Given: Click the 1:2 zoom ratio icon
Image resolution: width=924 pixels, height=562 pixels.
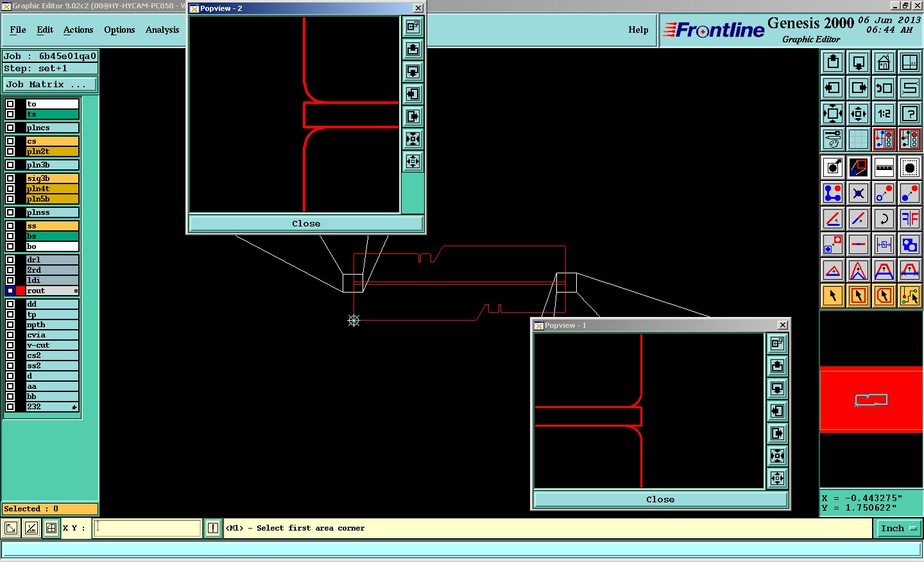Looking at the screenshot, I should coord(884,114).
